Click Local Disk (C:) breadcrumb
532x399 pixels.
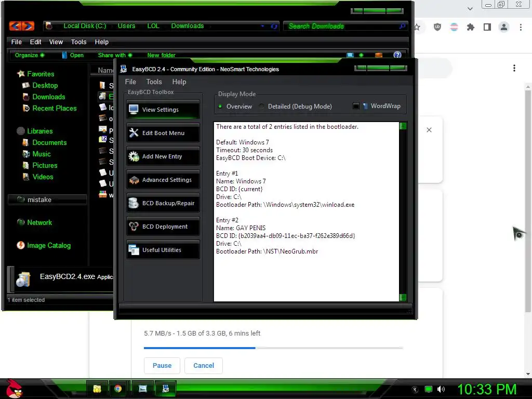pyautogui.click(x=85, y=26)
